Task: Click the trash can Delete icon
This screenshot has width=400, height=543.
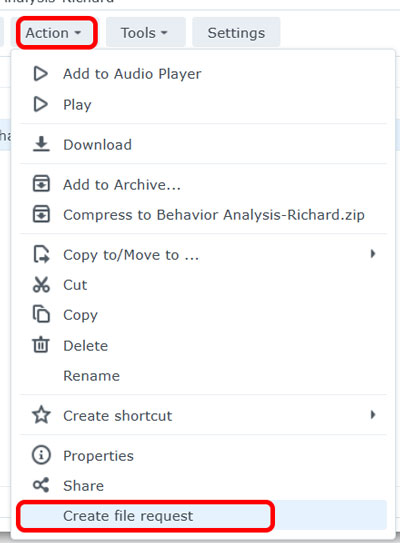Action: [x=41, y=345]
